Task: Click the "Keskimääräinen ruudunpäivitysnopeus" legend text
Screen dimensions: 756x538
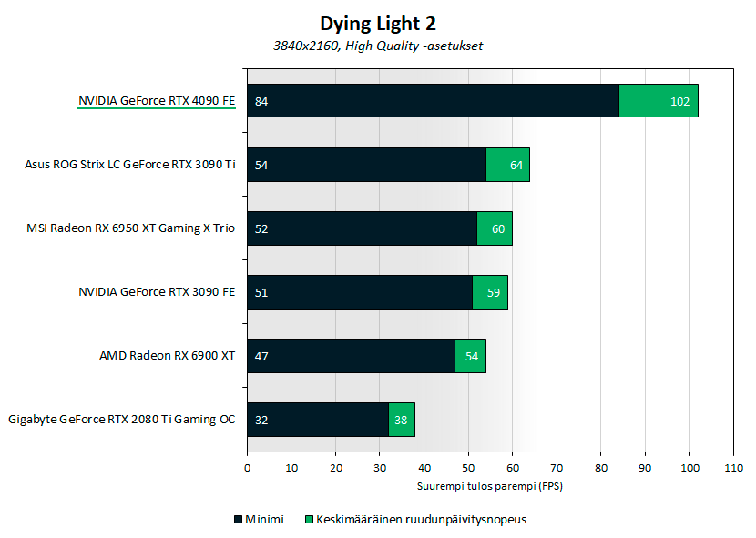Action: (x=421, y=520)
